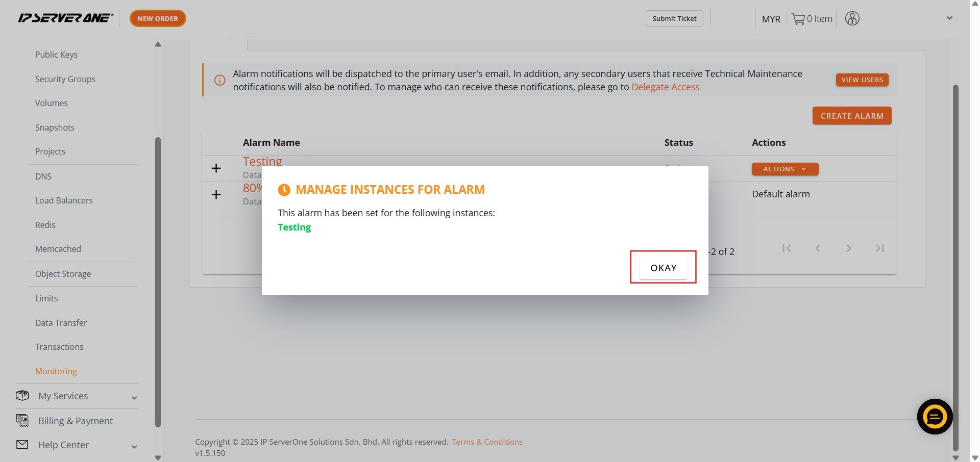Follow the Delegate Access link

[665, 87]
